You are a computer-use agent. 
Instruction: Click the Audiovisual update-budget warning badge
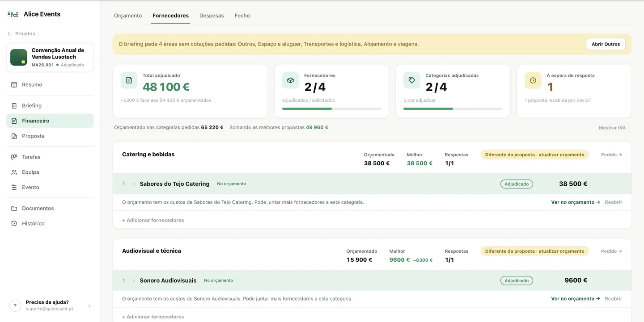(x=534, y=251)
